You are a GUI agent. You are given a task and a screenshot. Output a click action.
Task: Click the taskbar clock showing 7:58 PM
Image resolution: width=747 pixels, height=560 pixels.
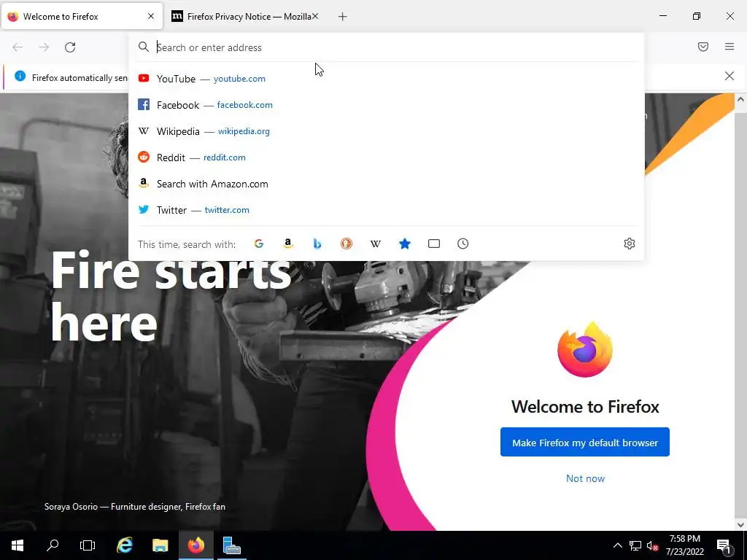(x=684, y=545)
